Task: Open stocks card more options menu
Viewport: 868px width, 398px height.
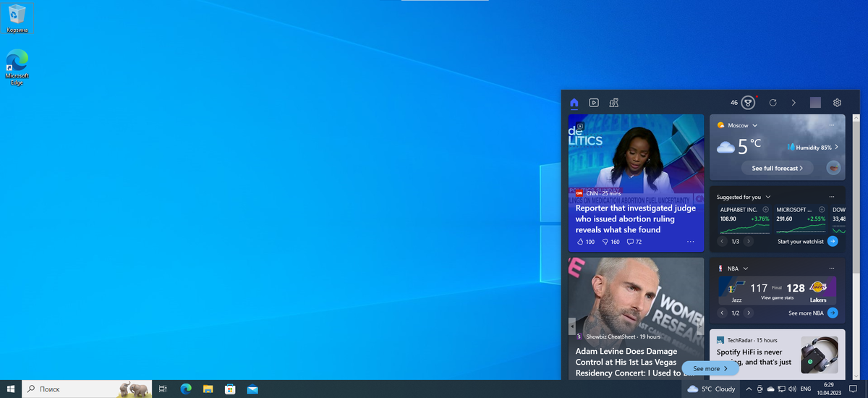Action: click(x=832, y=197)
